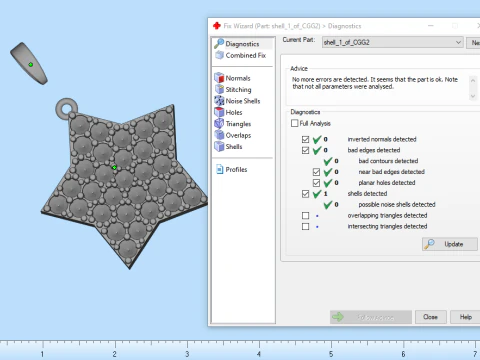Uncheck shells detected checkbox
480x360 pixels.
pos(305,194)
